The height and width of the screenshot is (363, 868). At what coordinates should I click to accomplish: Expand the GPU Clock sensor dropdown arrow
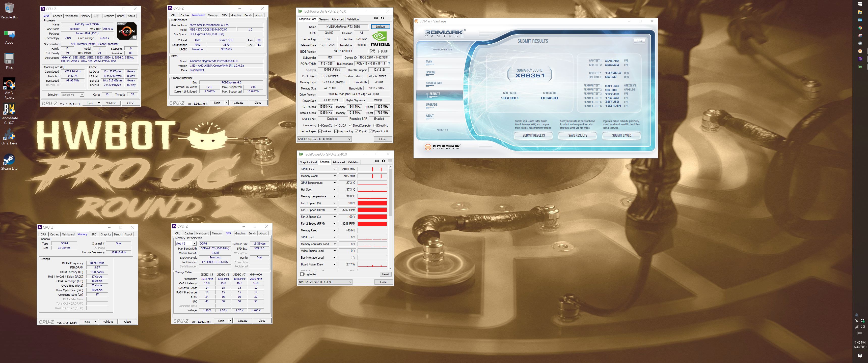(335, 169)
